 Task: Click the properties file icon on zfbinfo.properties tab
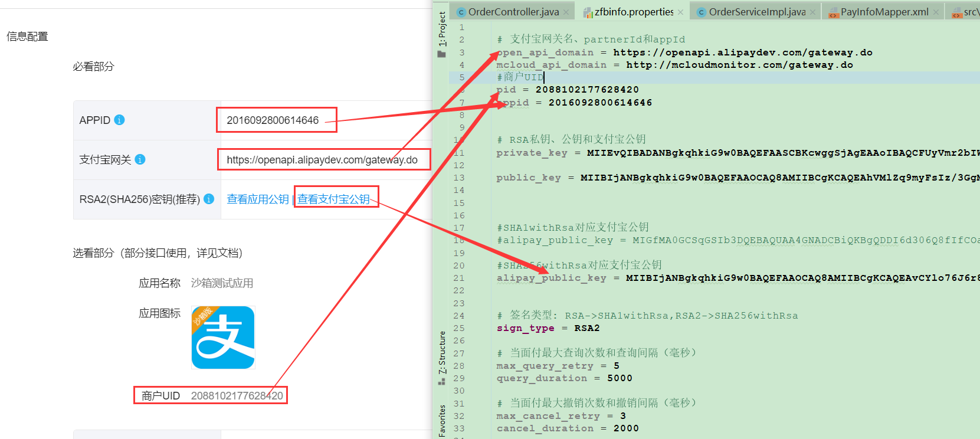(x=588, y=12)
